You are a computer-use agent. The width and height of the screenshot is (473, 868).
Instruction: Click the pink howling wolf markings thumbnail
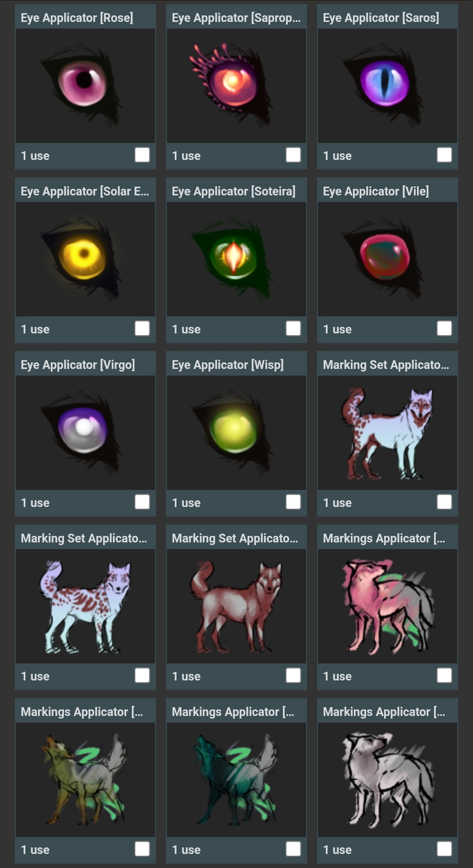[388, 606]
